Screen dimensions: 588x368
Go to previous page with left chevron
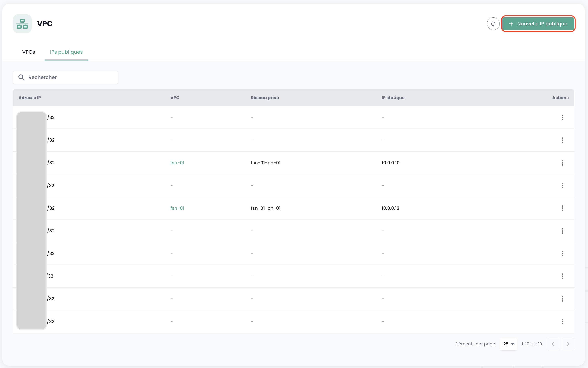(x=553, y=344)
